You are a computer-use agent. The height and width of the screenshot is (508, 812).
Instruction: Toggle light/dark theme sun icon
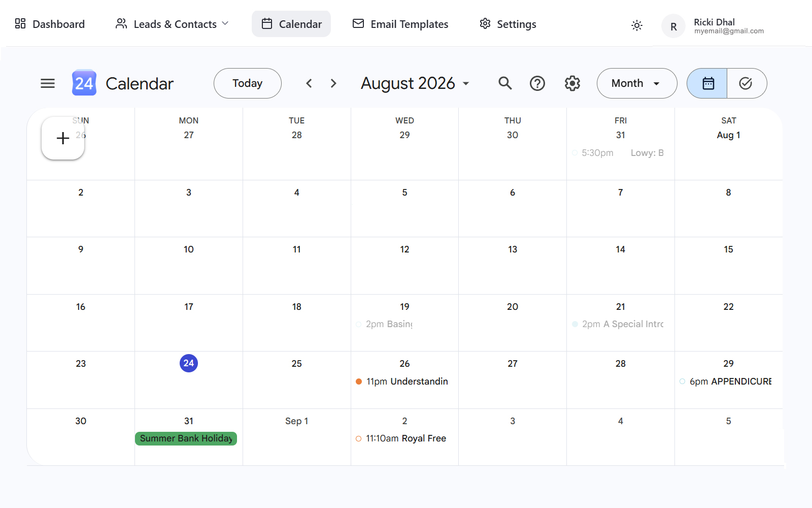[637, 25]
